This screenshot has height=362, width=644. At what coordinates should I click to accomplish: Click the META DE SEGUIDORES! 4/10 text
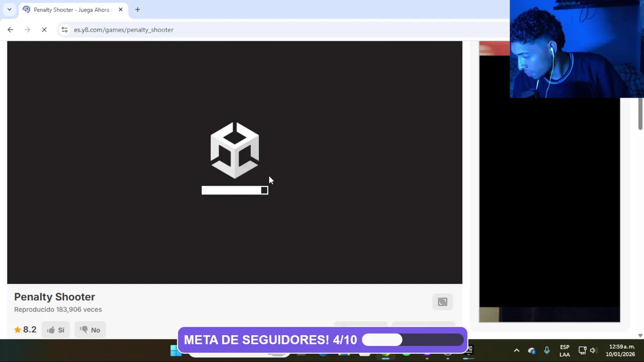[x=271, y=340]
